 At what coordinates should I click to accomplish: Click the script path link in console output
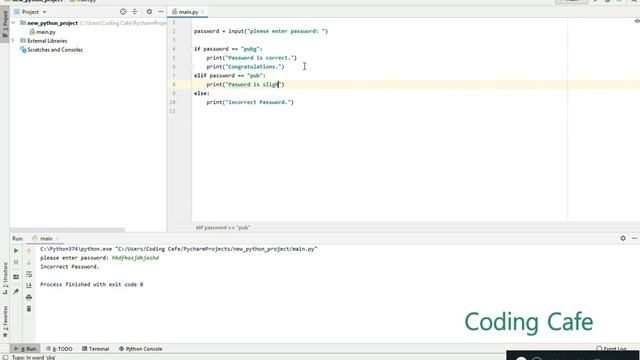tap(216, 249)
